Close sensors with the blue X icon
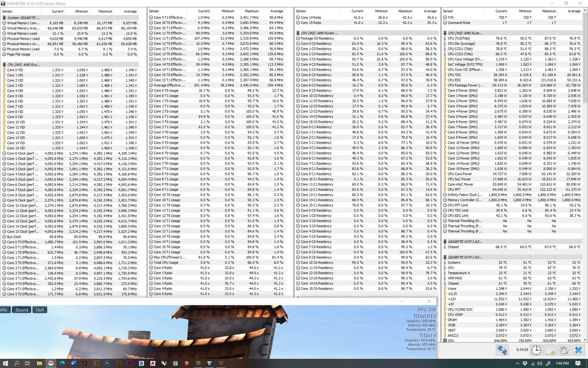Screen dimensions: 588x368 [x=578, y=350]
